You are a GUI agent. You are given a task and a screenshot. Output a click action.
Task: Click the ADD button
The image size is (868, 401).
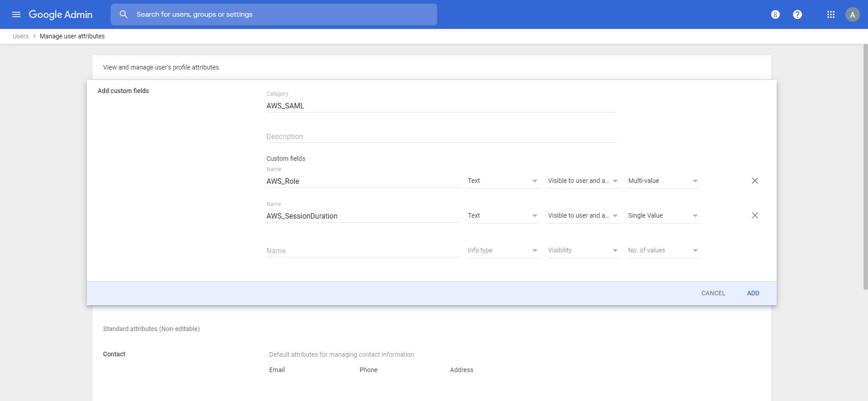(x=753, y=293)
